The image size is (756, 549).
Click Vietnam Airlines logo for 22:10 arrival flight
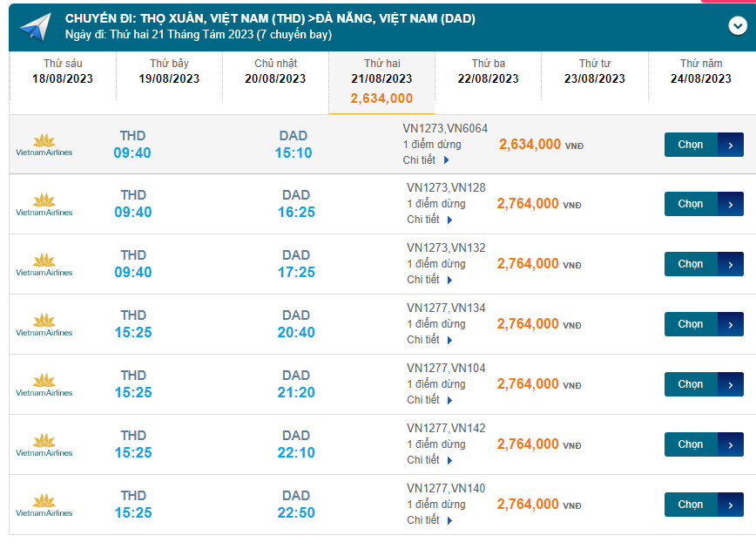point(44,445)
